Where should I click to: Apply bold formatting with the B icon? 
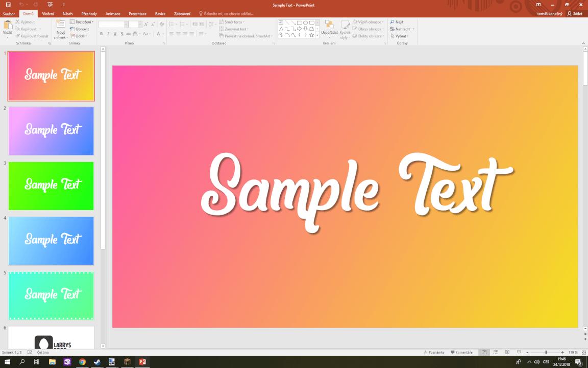101,34
